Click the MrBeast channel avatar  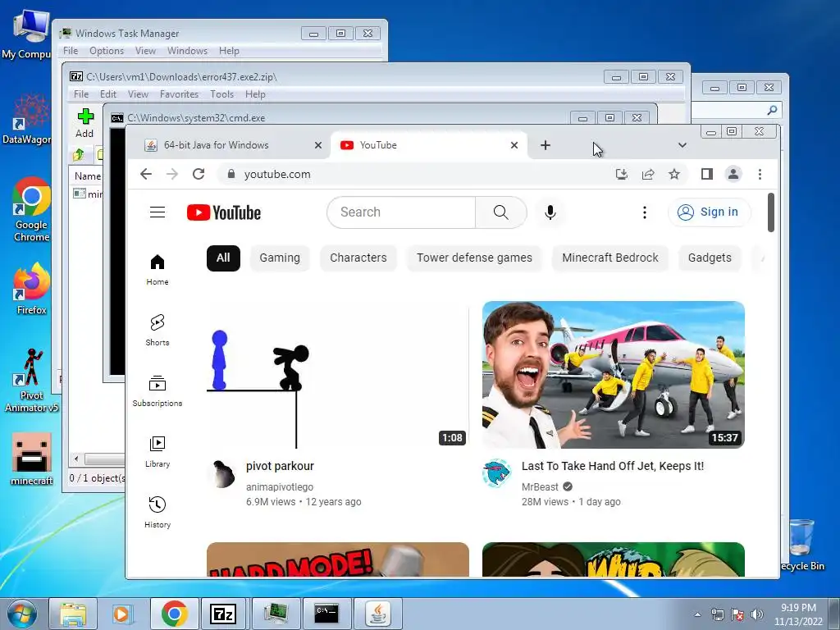[496, 473]
